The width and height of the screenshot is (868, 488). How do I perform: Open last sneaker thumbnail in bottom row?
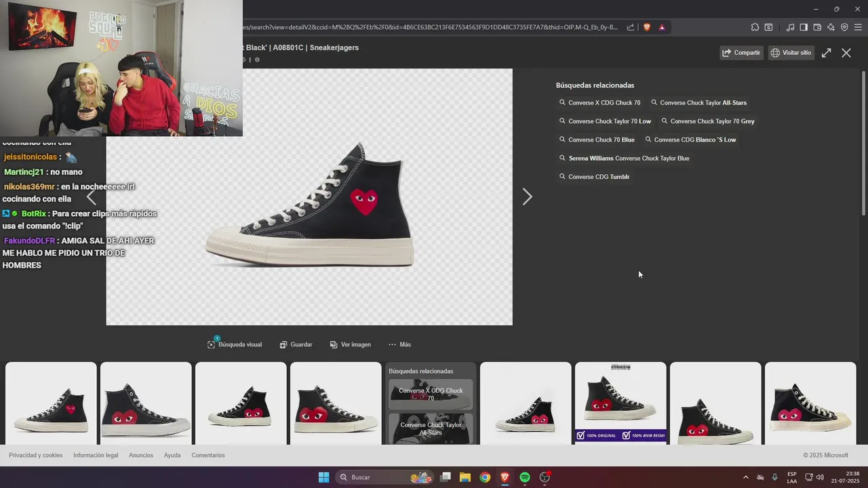[810, 403]
